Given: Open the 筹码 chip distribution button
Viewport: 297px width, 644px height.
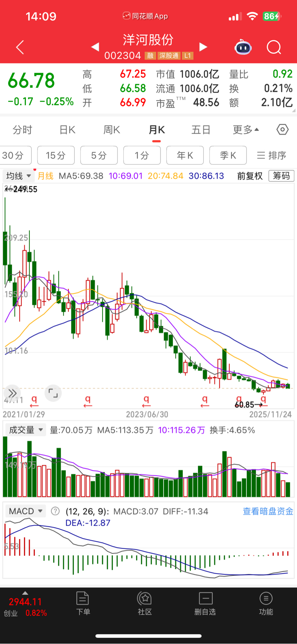Looking at the screenshot, I should [282, 176].
